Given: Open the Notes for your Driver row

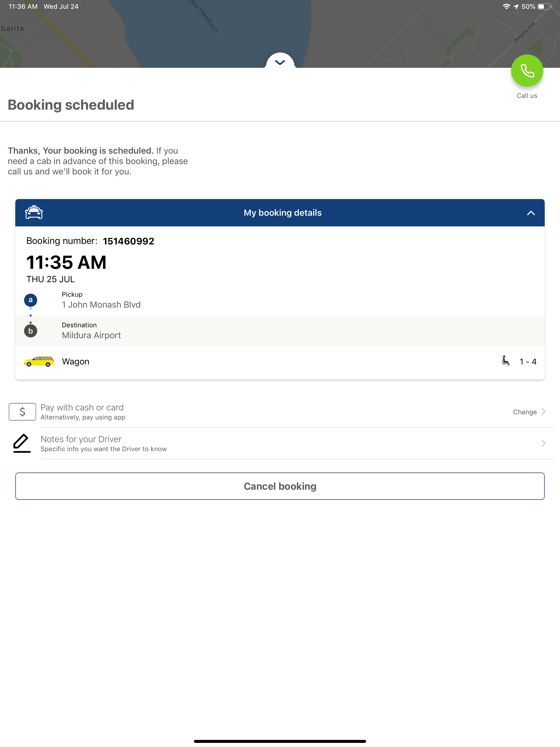Looking at the screenshot, I should pyautogui.click(x=280, y=443).
